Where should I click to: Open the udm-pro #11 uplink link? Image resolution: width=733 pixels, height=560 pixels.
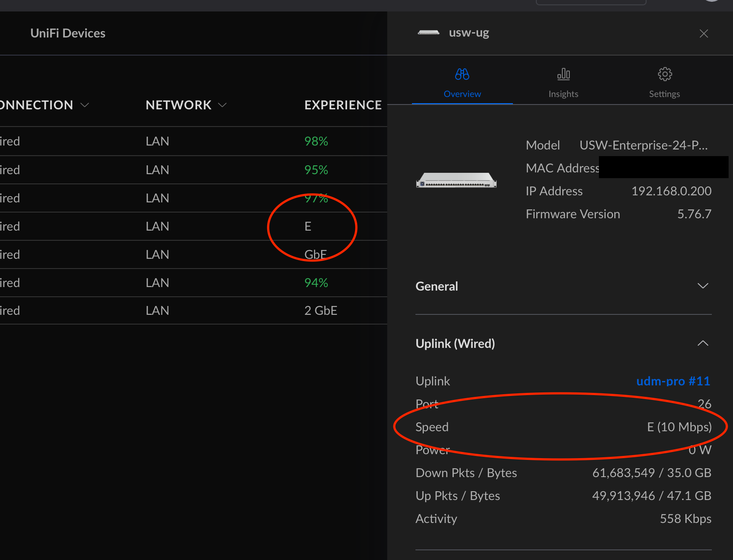[673, 381]
